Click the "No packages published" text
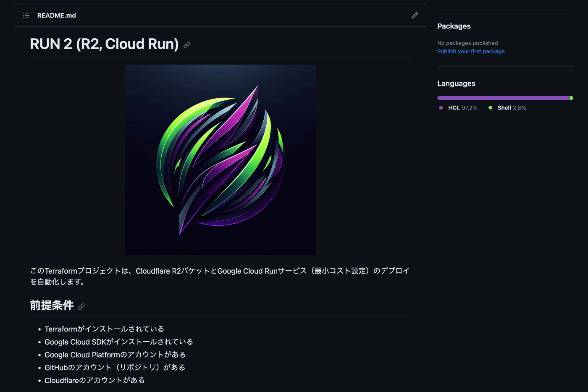The width and height of the screenshot is (588, 392). click(467, 43)
